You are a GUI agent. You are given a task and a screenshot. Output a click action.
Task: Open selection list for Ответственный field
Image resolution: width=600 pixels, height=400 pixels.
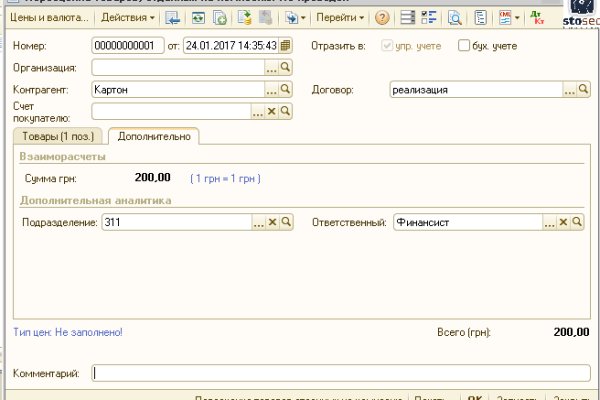(548, 222)
